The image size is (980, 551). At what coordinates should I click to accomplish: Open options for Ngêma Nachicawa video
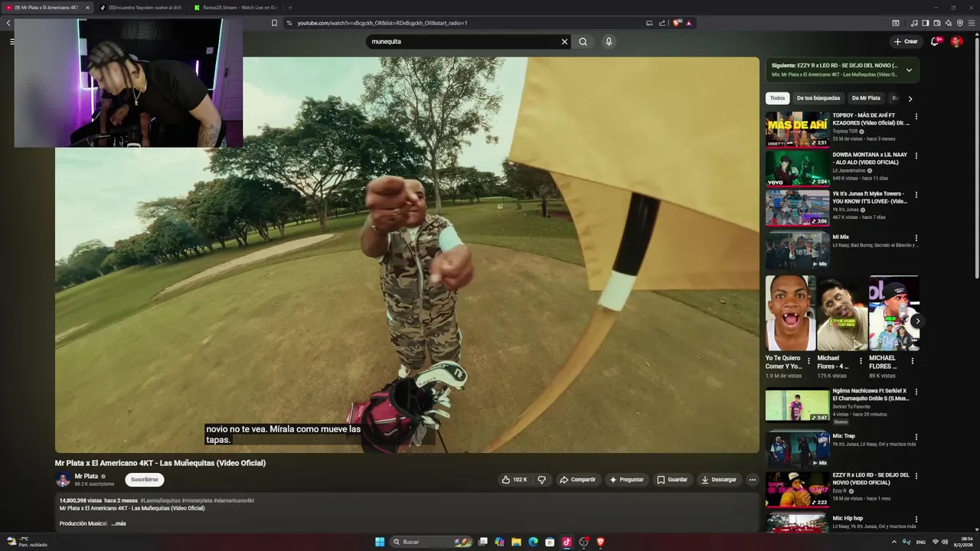(916, 393)
